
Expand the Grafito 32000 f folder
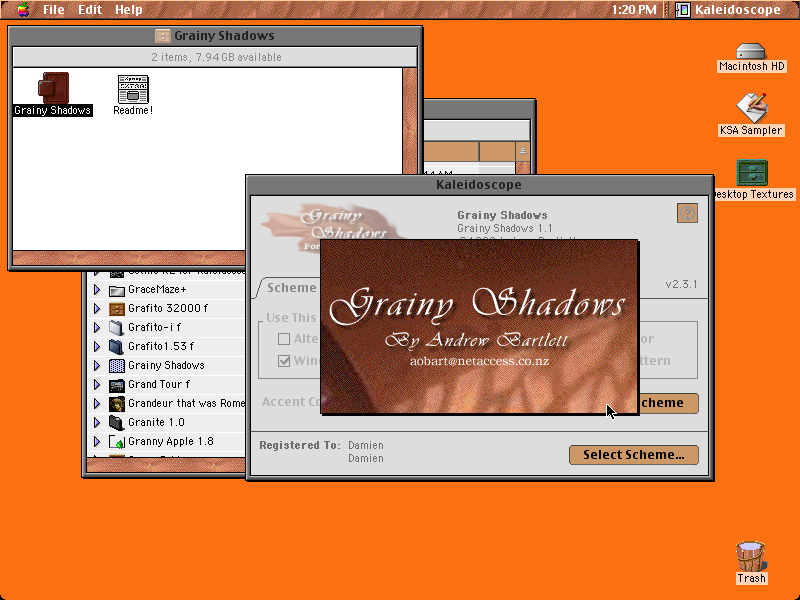(97, 308)
